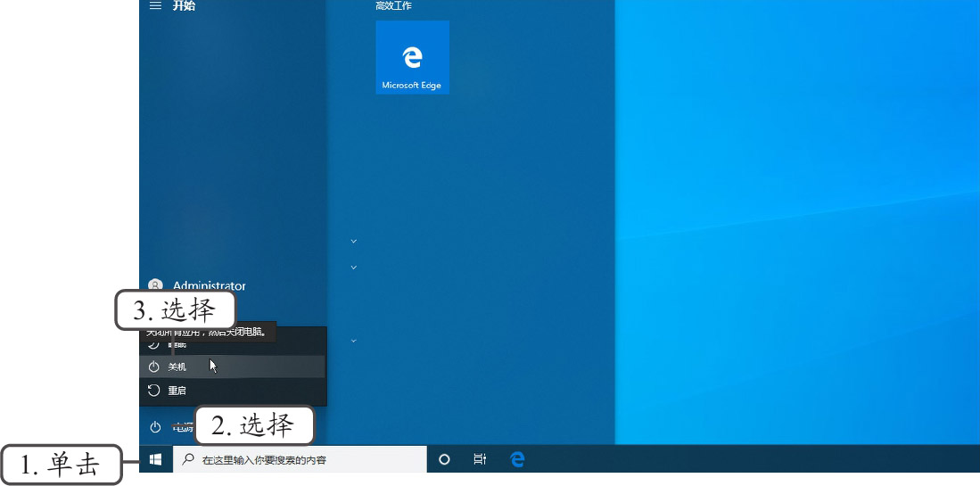Expand the lowest chevron beside the power menu

[354, 340]
